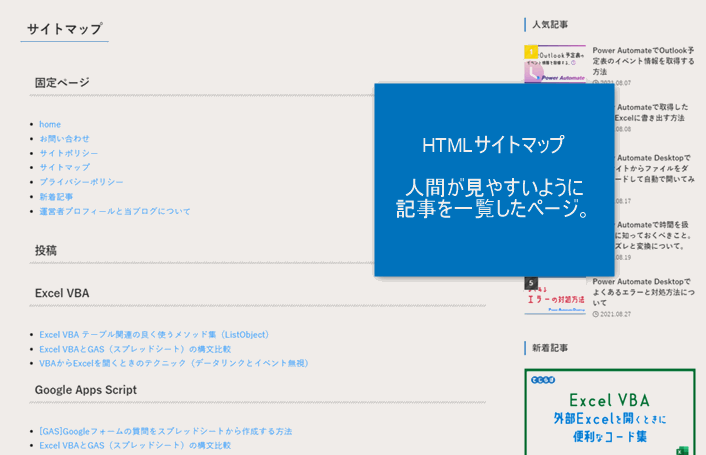Click the 新着記事 sidebar heading
This screenshot has height=455, width=706.
click(550, 348)
